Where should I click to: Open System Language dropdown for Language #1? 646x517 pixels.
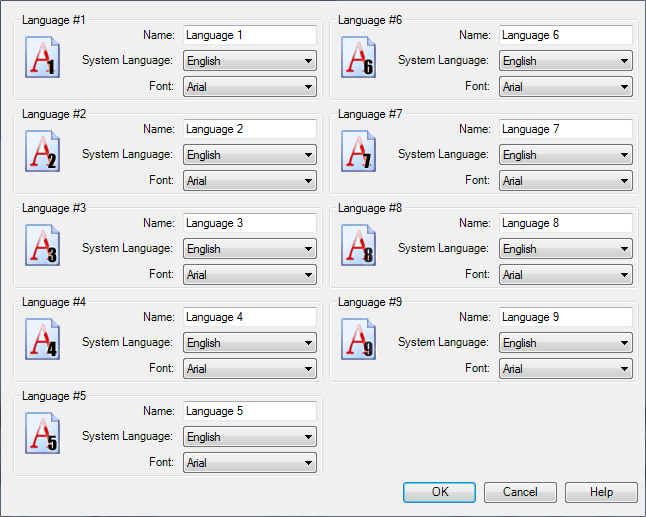(249, 61)
